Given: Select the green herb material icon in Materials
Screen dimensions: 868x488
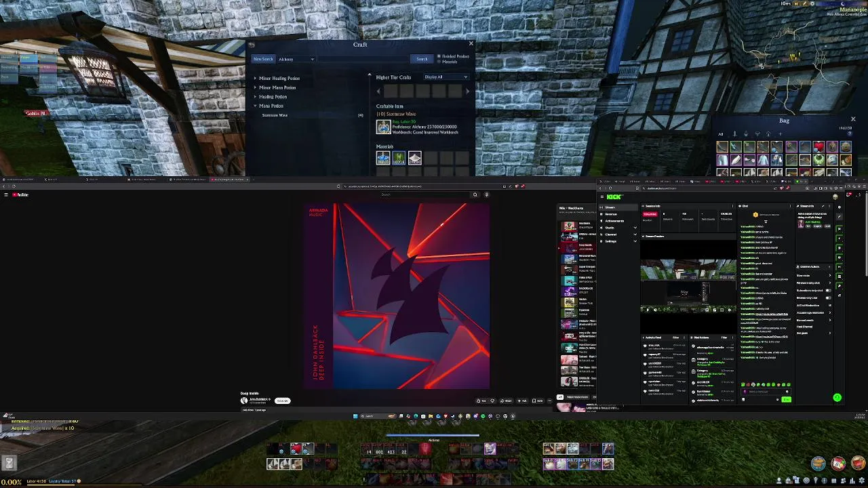Looking at the screenshot, I should [x=399, y=158].
